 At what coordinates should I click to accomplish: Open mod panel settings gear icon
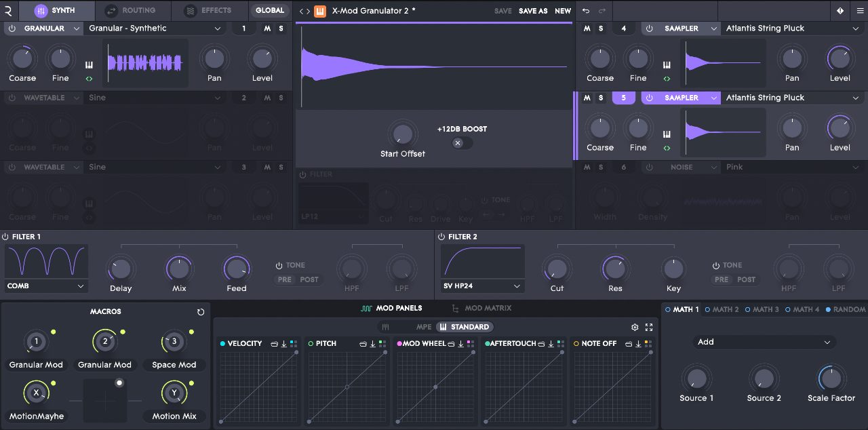click(635, 327)
